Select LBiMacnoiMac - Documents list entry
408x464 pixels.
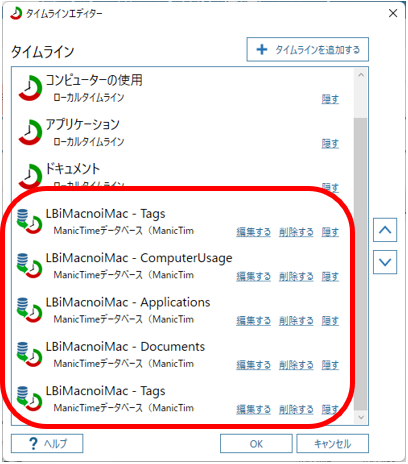(183, 355)
